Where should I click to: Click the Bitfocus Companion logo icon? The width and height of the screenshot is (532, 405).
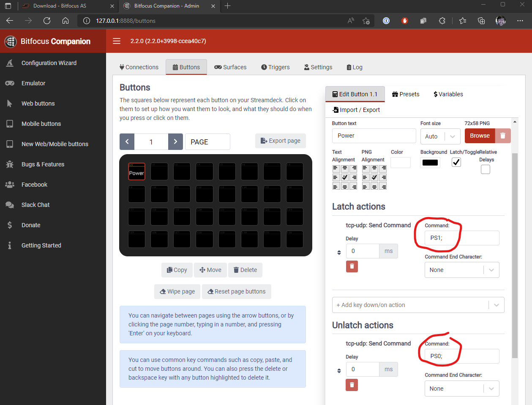(x=10, y=41)
